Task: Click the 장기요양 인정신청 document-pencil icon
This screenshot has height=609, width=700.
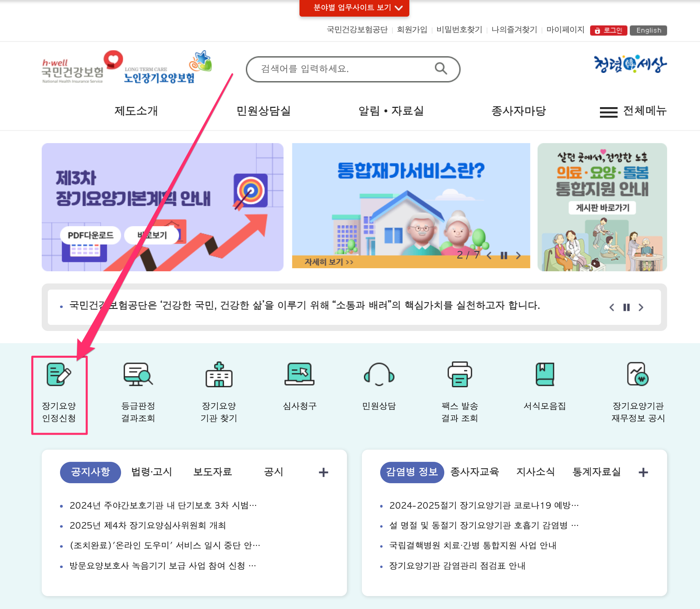Action: pyautogui.click(x=58, y=374)
